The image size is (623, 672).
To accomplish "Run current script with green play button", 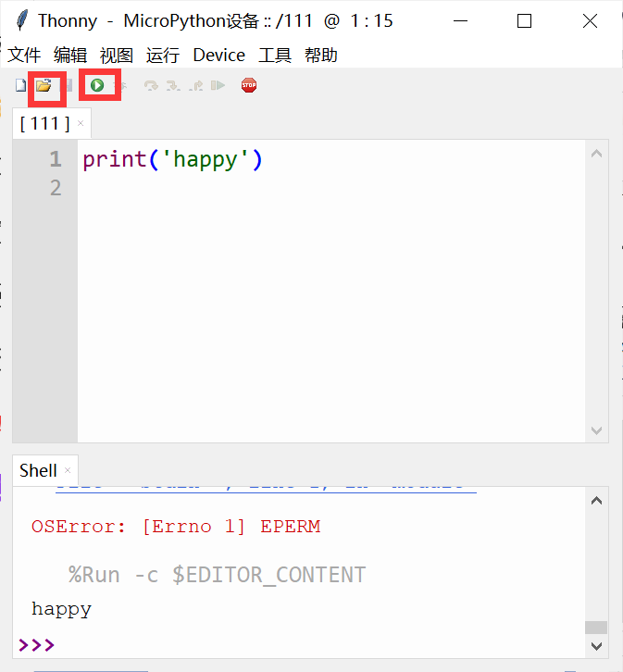I will coord(97,85).
